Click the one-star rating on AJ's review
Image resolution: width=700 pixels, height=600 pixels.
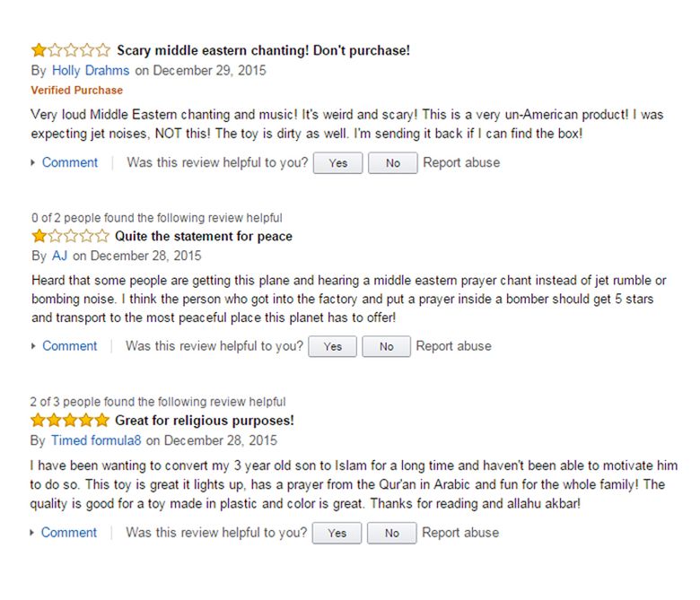(70, 236)
